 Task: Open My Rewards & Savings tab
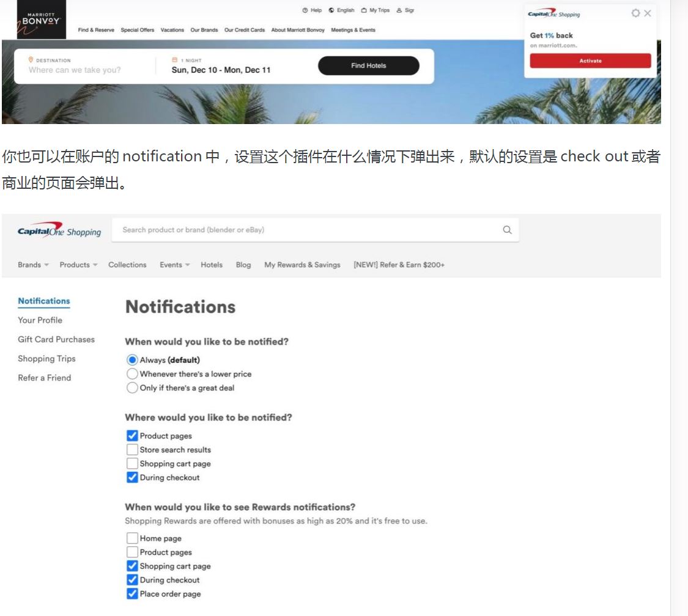[302, 265]
